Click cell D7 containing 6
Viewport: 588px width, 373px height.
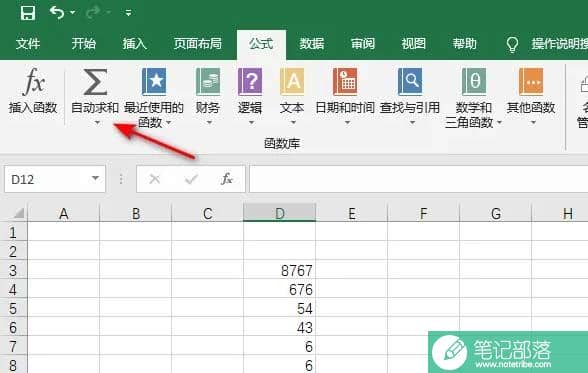280,346
